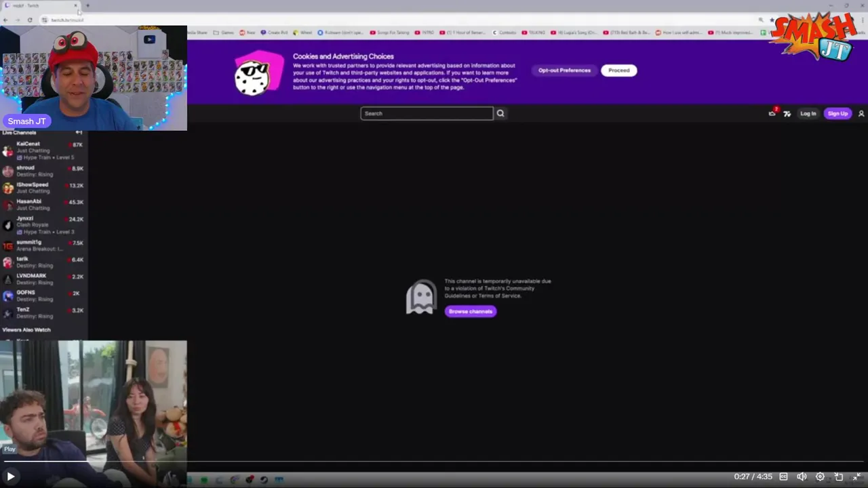
Task: Click Browse channels purple button
Action: [x=471, y=311]
